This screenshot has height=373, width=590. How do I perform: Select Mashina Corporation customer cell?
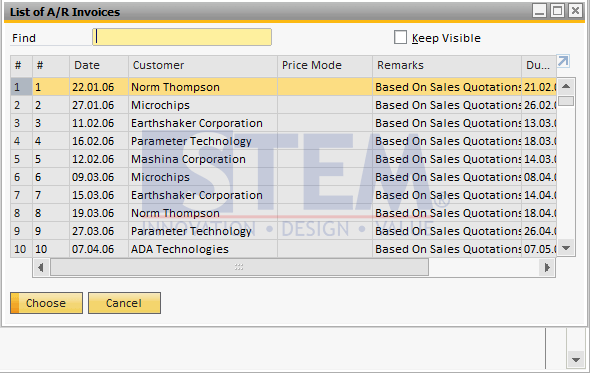pyautogui.click(x=203, y=160)
